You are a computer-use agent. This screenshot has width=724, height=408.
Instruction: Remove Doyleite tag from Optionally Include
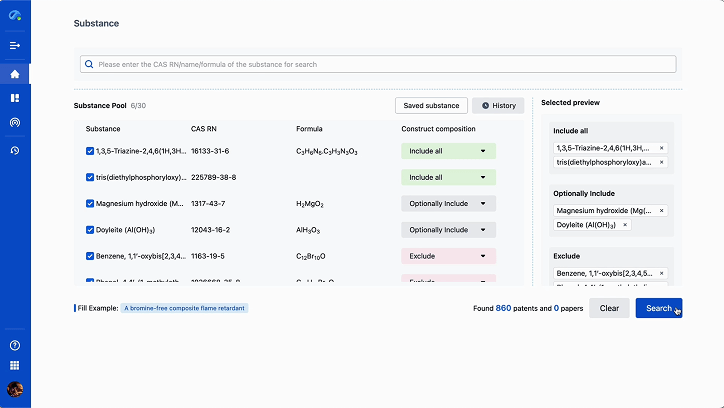coord(625,225)
